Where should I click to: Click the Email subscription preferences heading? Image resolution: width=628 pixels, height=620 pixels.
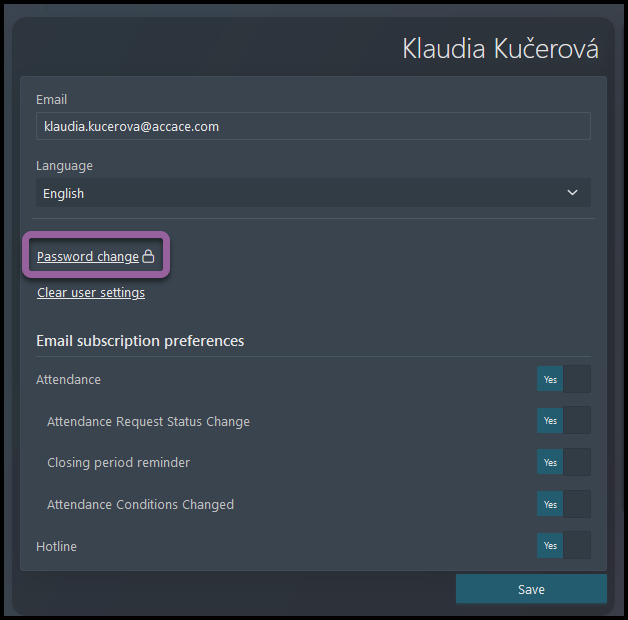[140, 341]
